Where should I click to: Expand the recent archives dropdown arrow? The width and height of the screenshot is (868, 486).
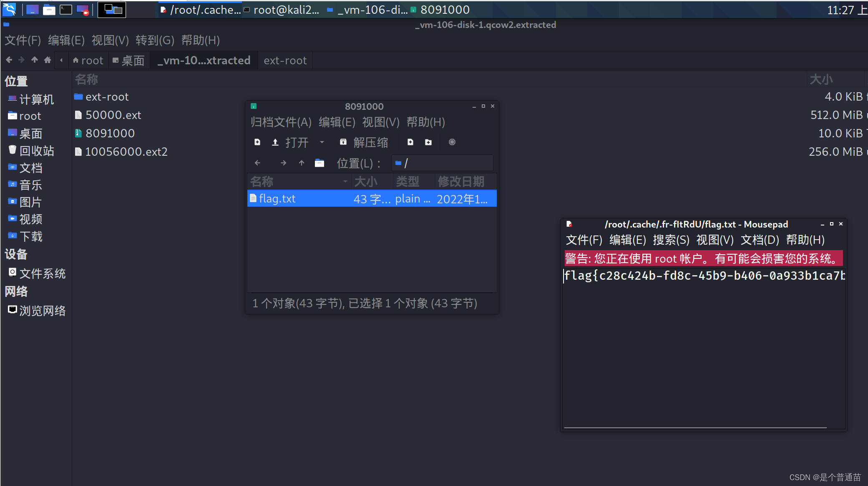(322, 142)
